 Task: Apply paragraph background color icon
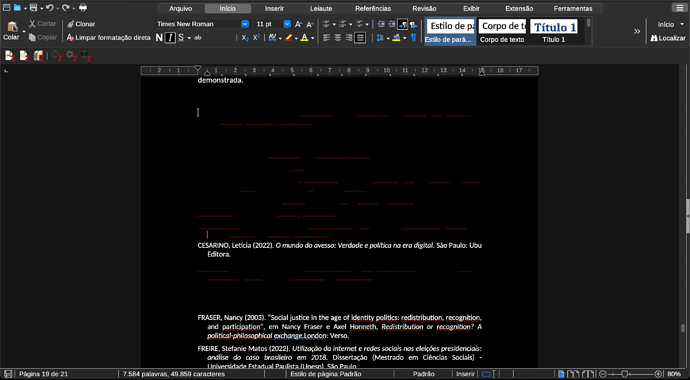click(x=396, y=38)
